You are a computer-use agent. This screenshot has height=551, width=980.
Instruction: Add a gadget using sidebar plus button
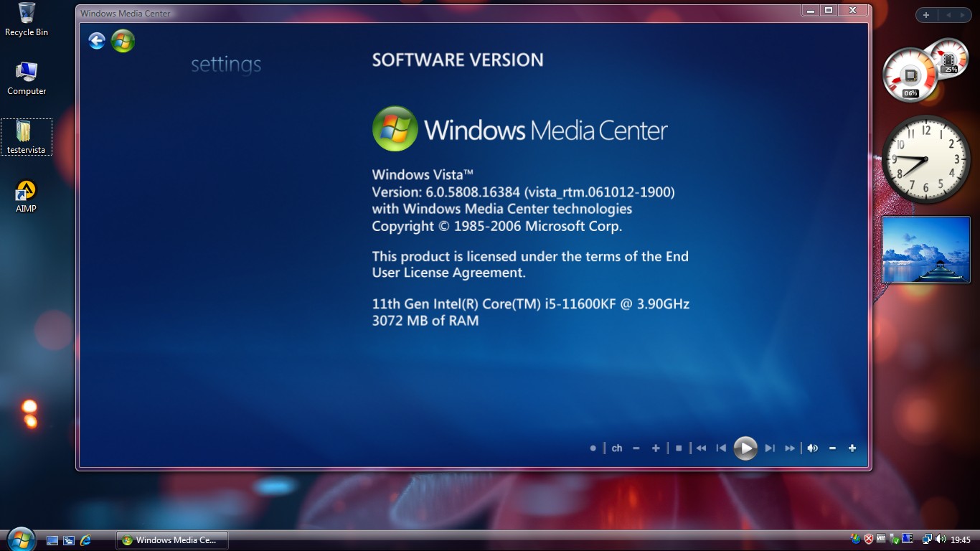926,15
